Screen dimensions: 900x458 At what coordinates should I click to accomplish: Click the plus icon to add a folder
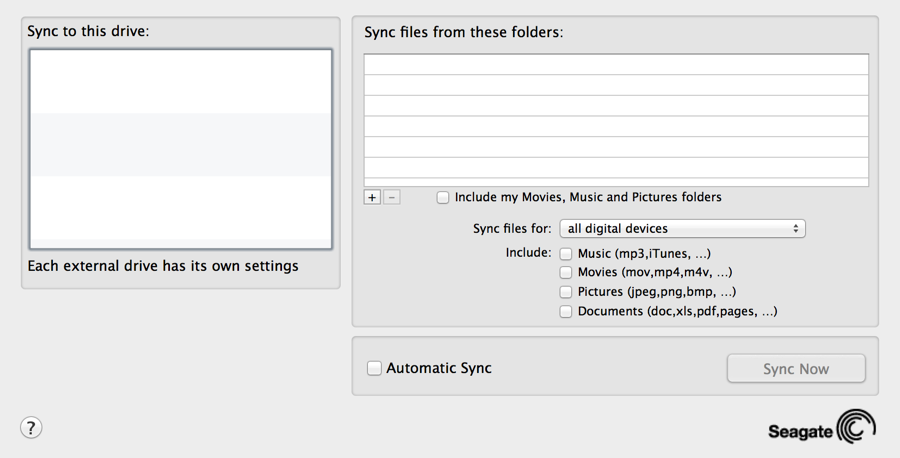372,197
